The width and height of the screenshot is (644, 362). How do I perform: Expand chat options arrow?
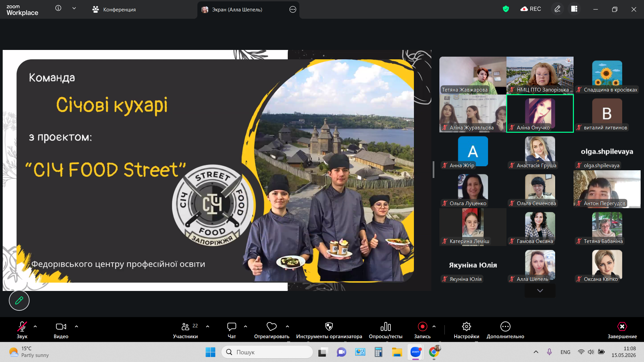[246, 326]
